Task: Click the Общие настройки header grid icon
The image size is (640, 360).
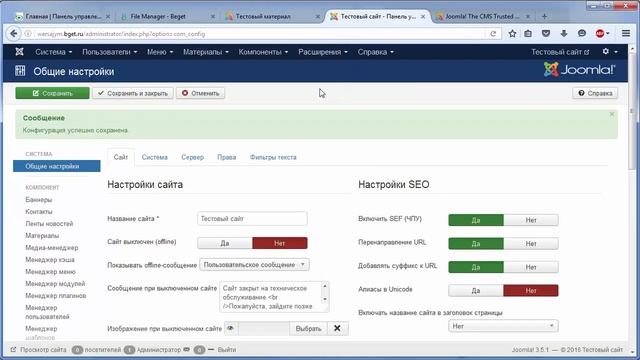Action: pos(20,71)
